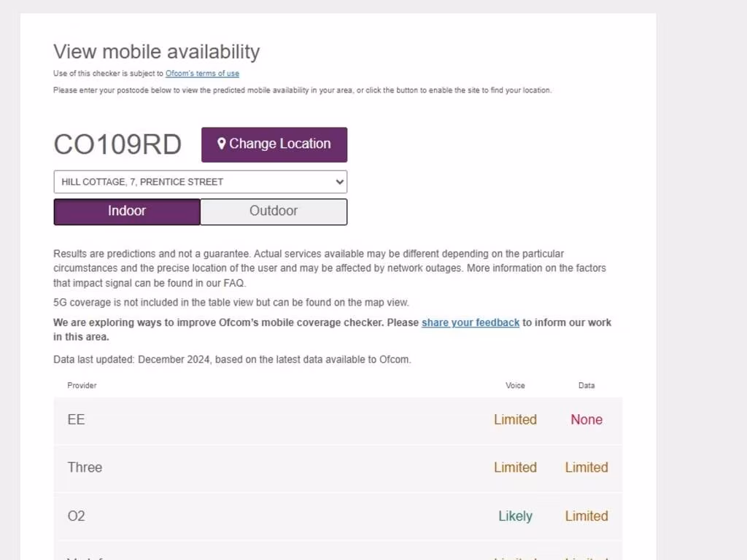
Task: Click the Voice column header
Action: click(x=515, y=385)
